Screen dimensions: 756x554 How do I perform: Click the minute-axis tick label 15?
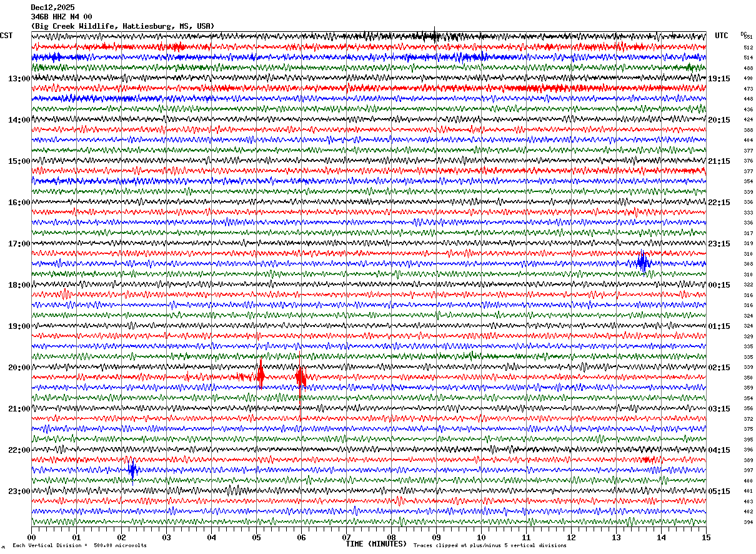(706, 537)
